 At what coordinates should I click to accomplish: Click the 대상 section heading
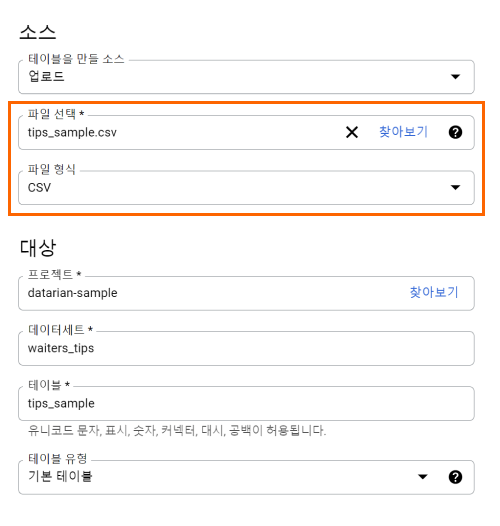click(x=38, y=248)
